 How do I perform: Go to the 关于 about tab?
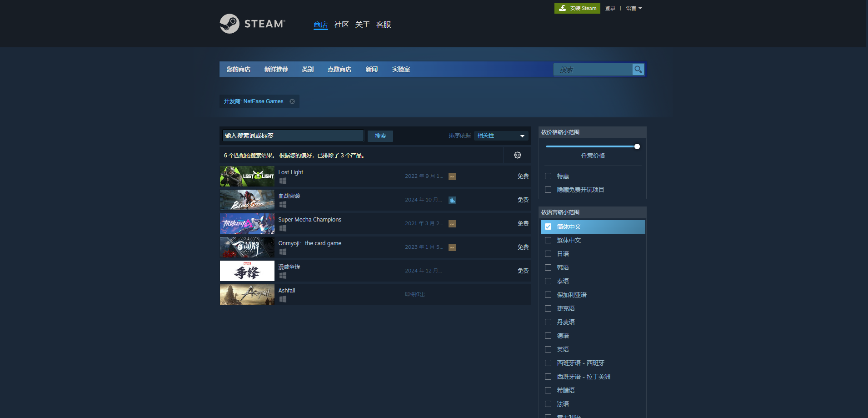pos(363,25)
